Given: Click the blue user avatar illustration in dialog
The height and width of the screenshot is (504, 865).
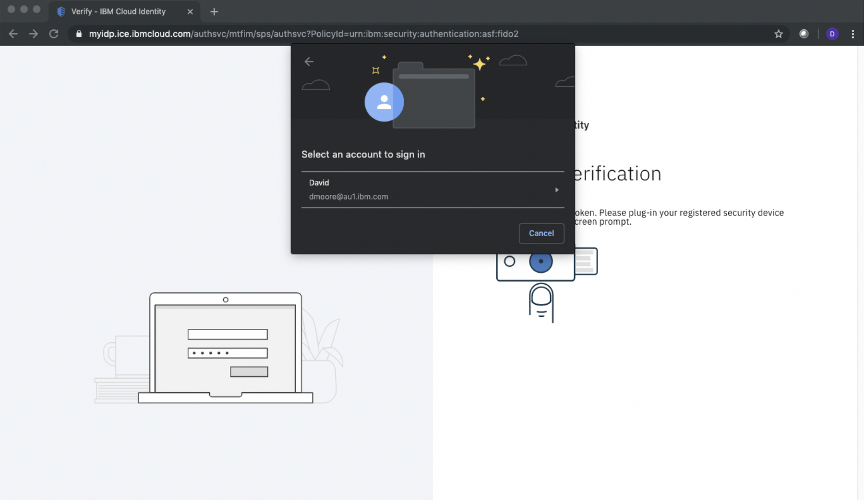Looking at the screenshot, I should [384, 102].
